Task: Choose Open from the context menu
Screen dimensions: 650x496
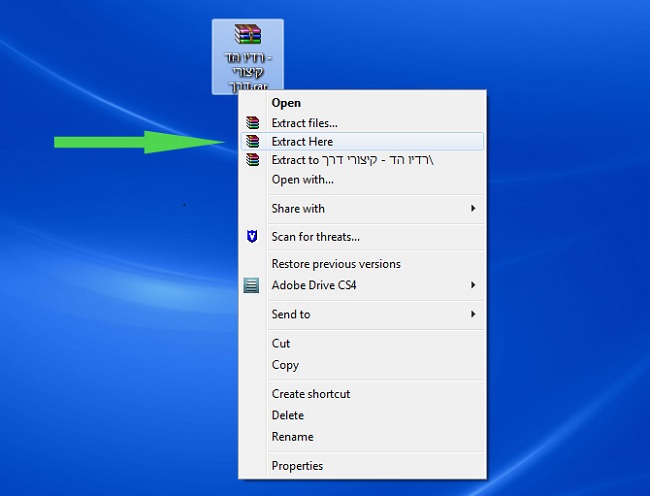Action: coord(362,103)
